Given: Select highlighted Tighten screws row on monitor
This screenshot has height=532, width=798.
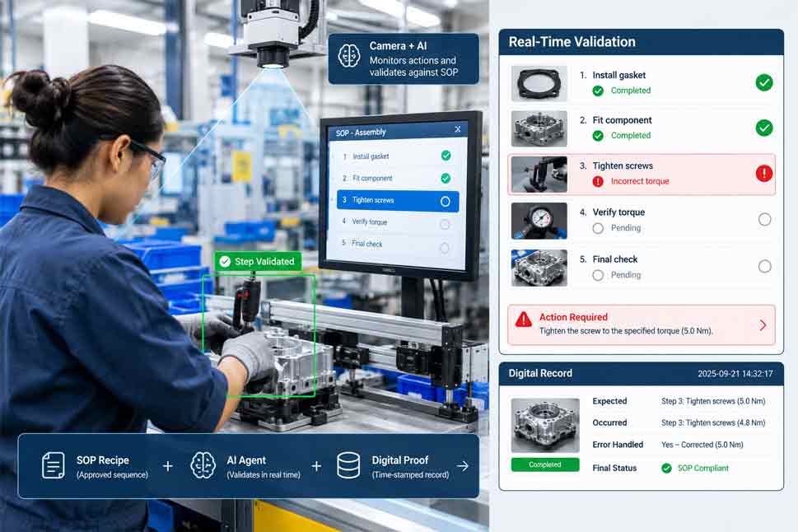Looking at the screenshot, I should [x=398, y=201].
